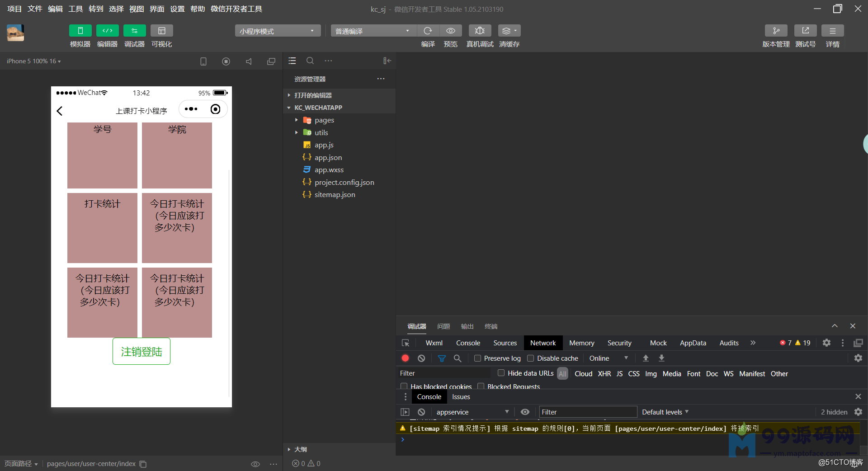Viewport: 868px width, 471px height.
Task: Check Hide data URLs
Action: pyautogui.click(x=501, y=373)
